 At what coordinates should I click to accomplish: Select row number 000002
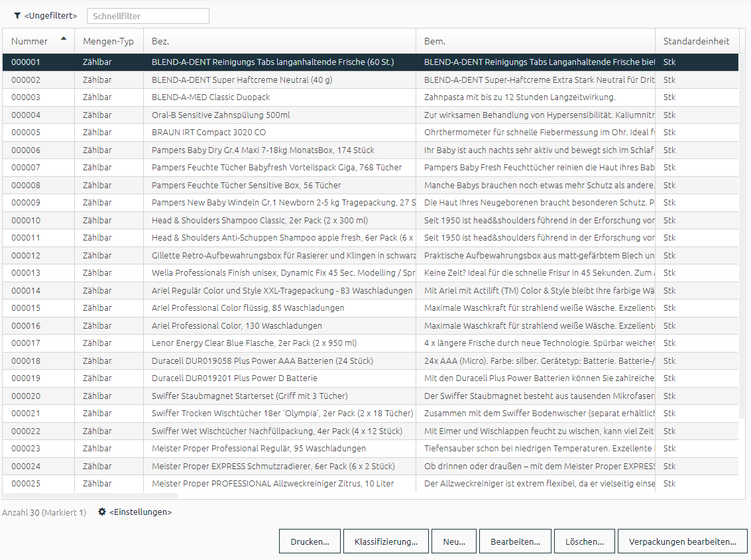pyautogui.click(x=371, y=80)
